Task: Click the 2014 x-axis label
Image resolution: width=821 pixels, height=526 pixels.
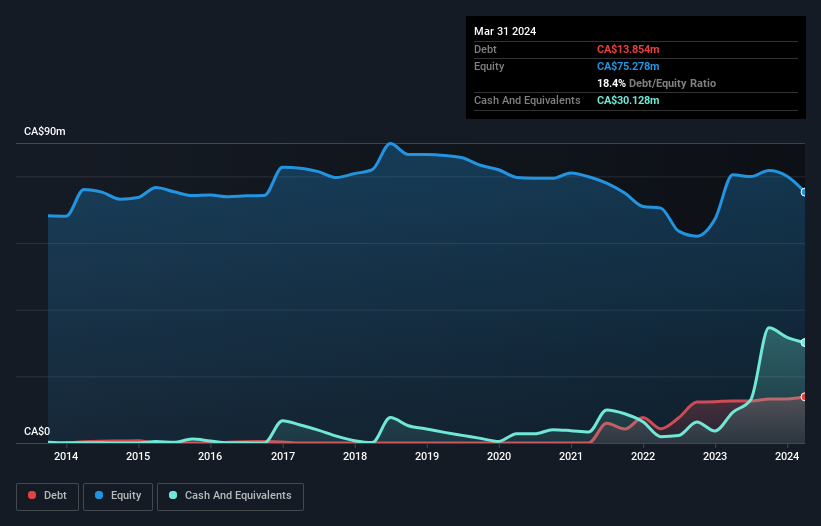Action: click(66, 456)
